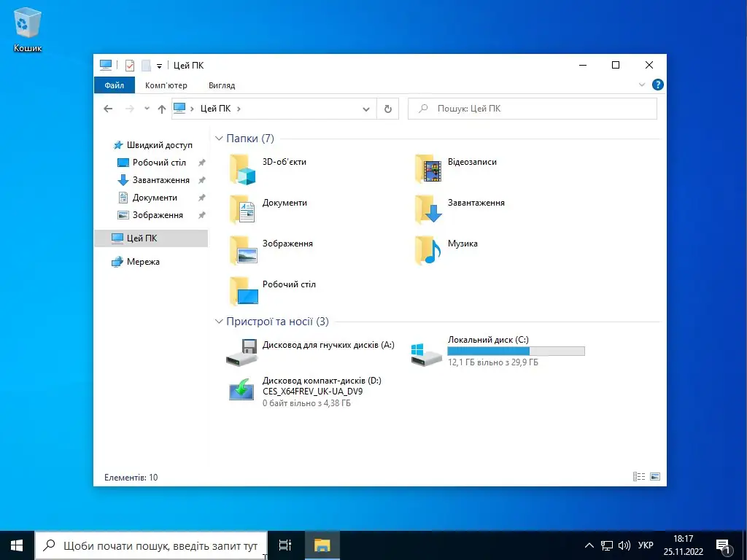Open the Файл ribbon tab

coord(115,85)
